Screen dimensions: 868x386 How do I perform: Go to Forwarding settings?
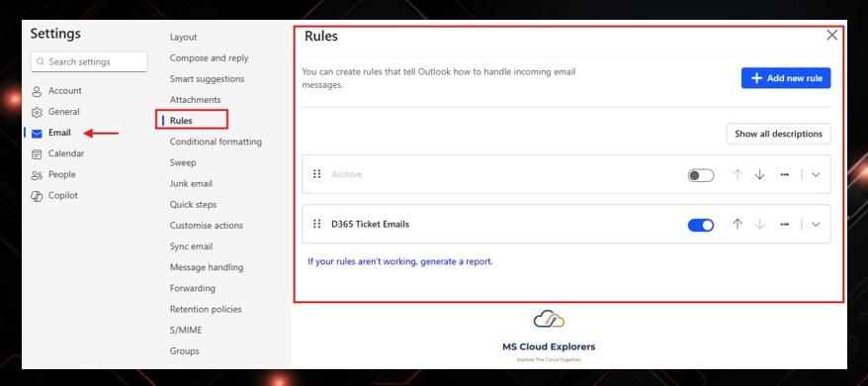(193, 288)
